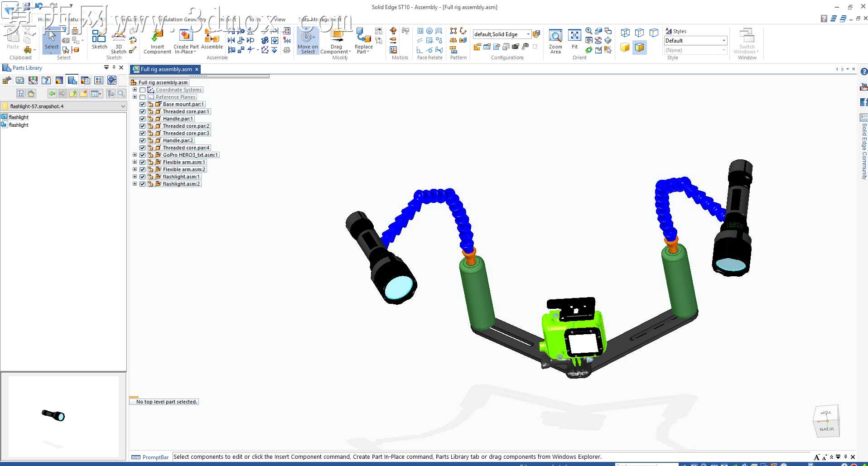Image resolution: width=868 pixels, height=466 pixels.
Task: Expand the Coordinate Systems node
Action: (x=135, y=90)
